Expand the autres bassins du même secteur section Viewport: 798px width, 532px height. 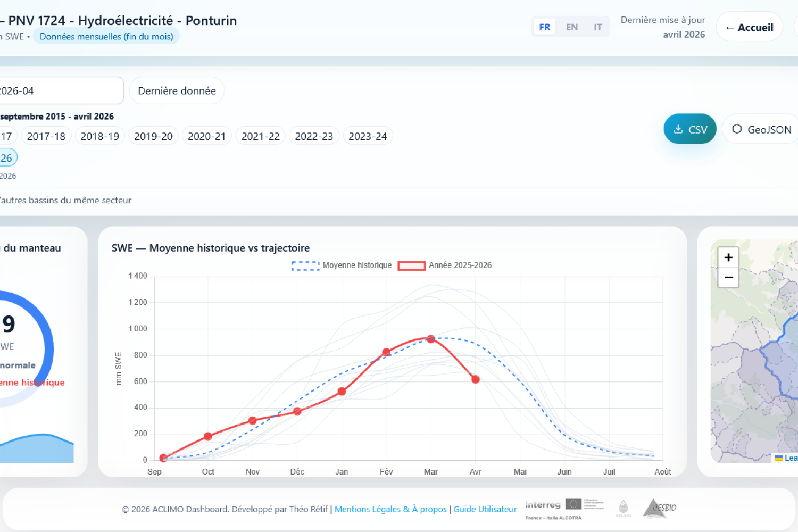tap(65, 200)
